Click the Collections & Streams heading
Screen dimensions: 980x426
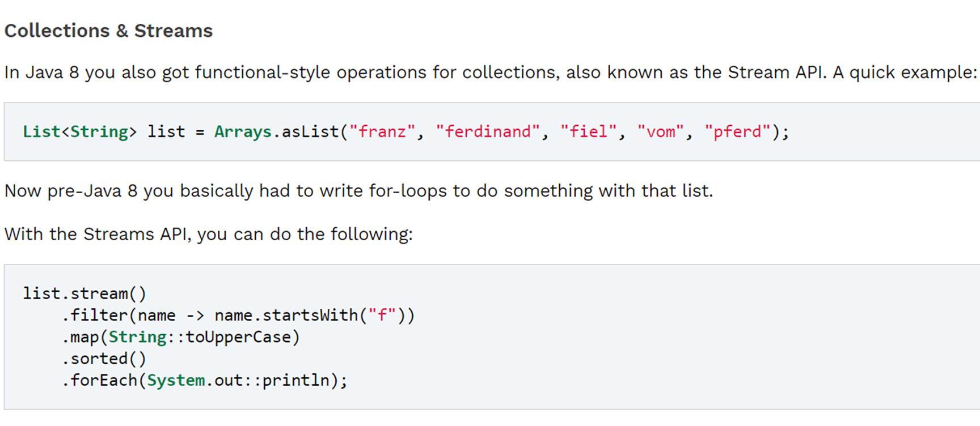point(108,31)
